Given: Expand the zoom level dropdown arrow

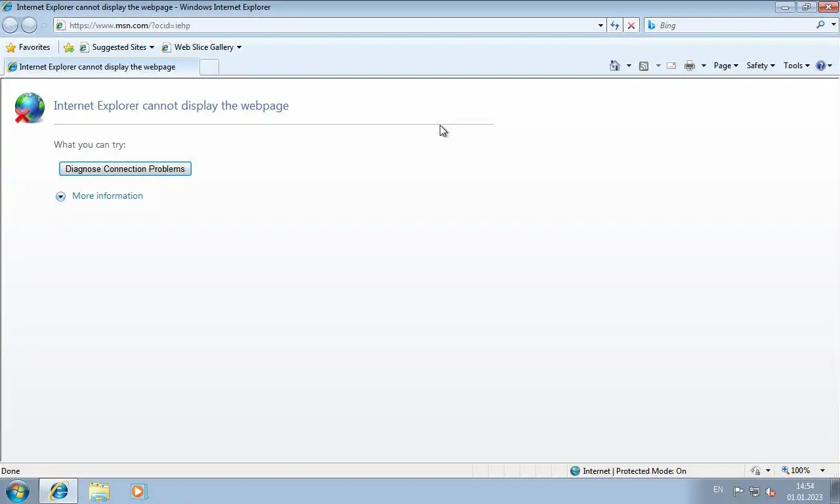Looking at the screenshot, I should 823,471.
